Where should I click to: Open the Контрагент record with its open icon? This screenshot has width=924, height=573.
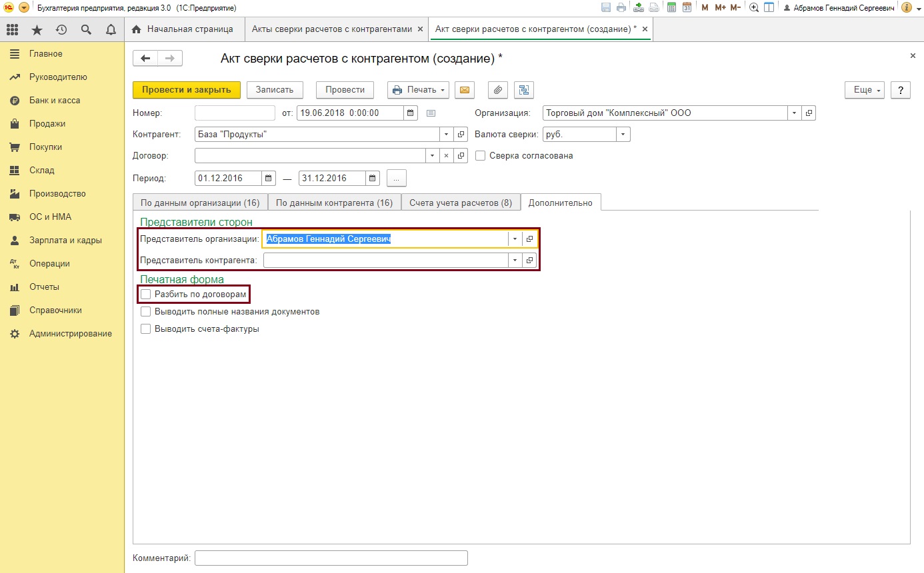461,135
